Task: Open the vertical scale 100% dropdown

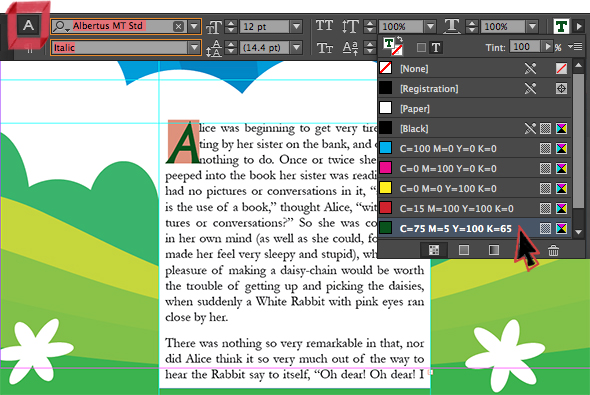Action: pos(430,27)
